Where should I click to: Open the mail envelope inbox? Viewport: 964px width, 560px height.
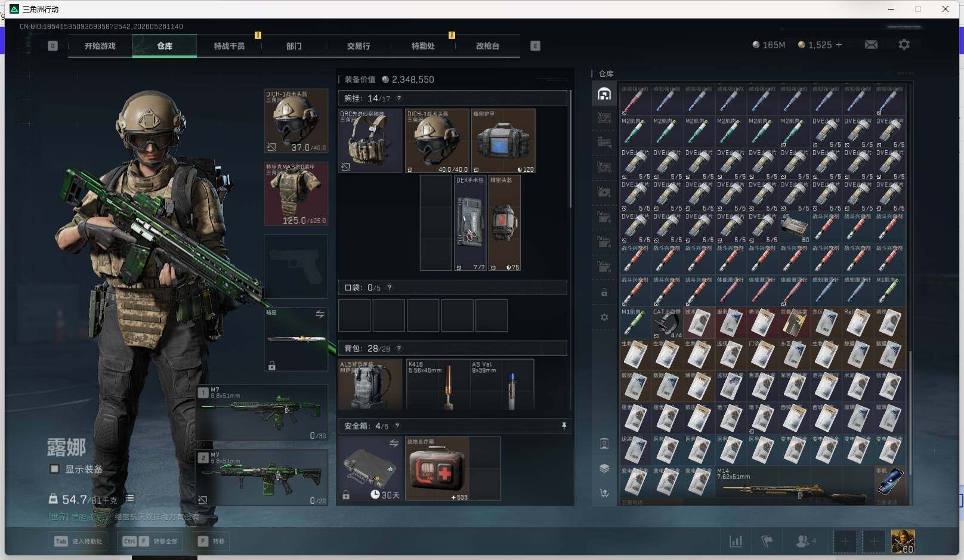coord(871,45)
